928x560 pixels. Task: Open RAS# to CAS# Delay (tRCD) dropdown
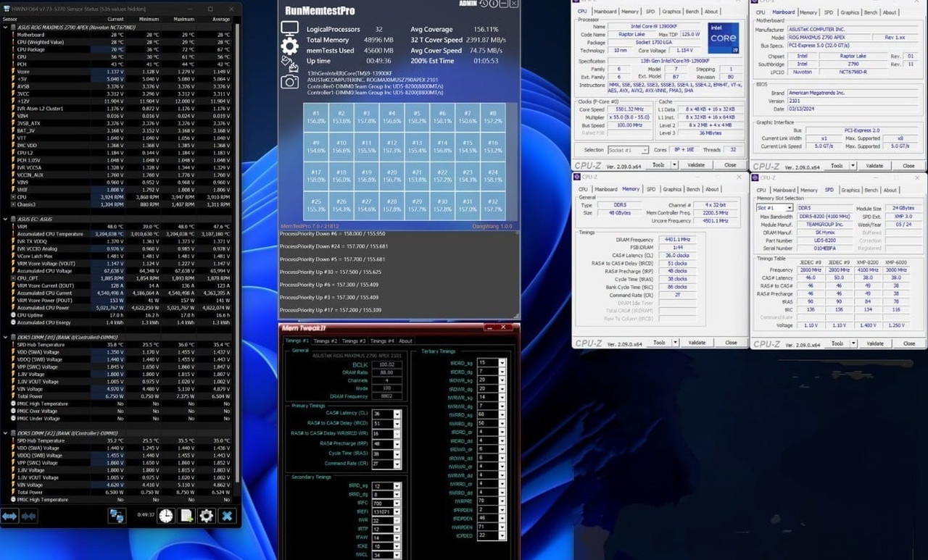(397, 423)
